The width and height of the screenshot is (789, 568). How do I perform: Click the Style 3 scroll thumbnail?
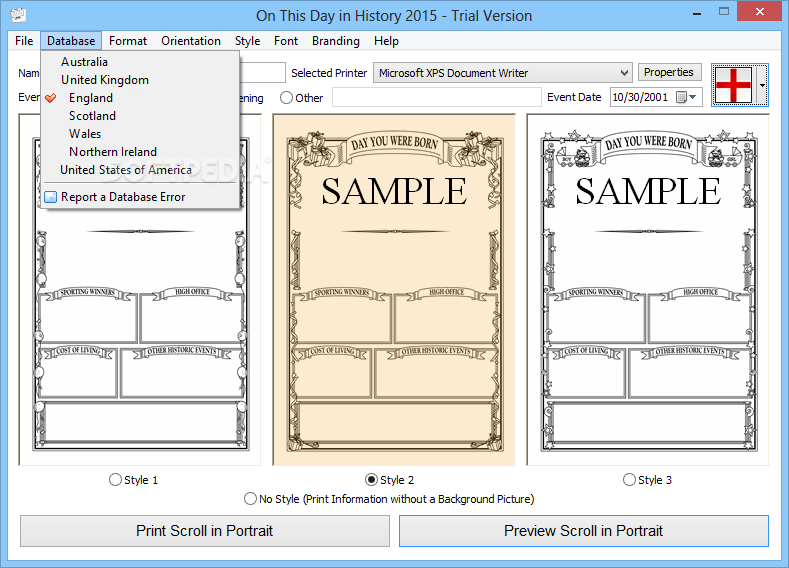[648, 290]
